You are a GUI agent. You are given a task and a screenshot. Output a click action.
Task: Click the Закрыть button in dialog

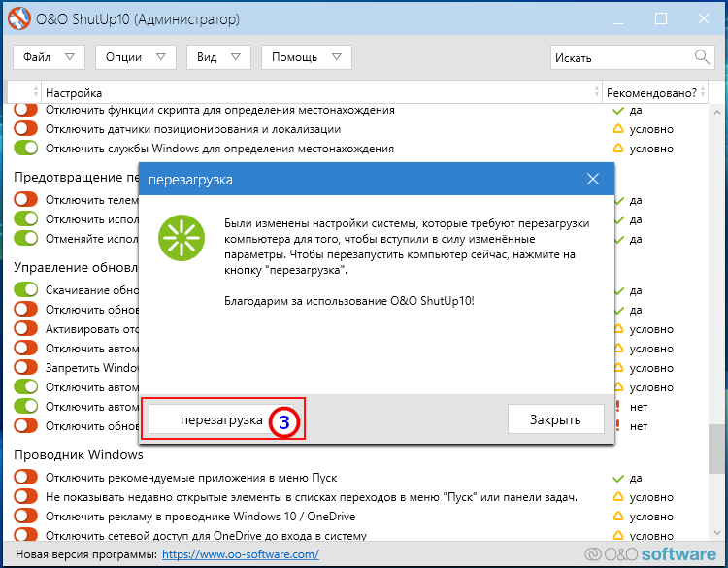point(556,419)
